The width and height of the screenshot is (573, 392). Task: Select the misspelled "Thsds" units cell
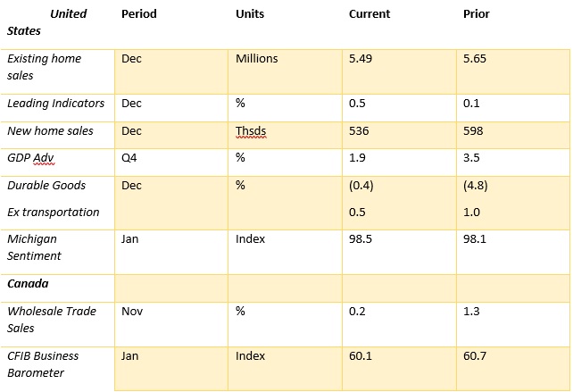[251, 131]
